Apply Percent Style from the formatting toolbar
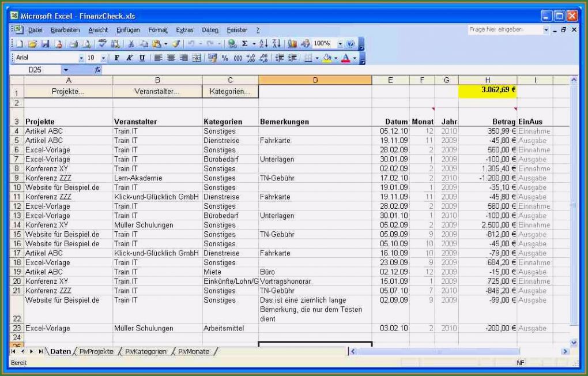 pyautogui.click(x=224, y=58)
